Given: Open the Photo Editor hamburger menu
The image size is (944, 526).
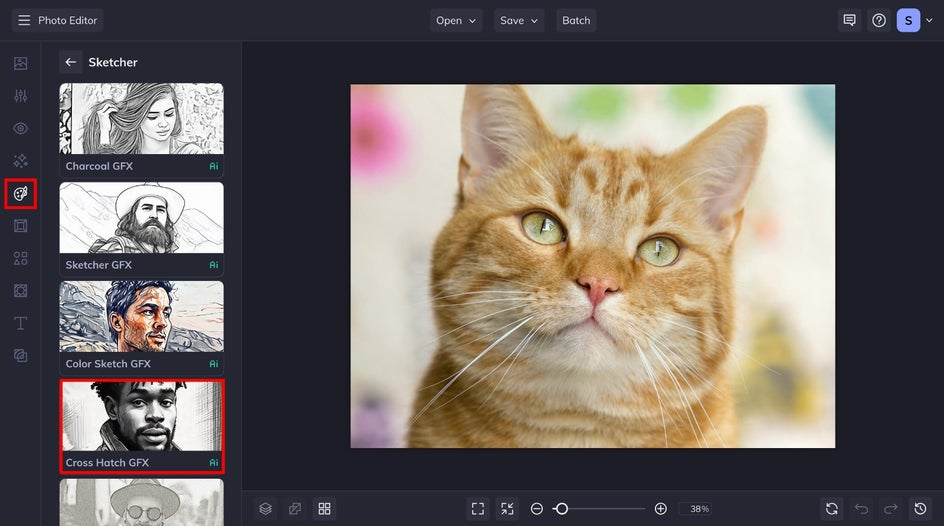Looking at the screenshot, I should point(24,20).
